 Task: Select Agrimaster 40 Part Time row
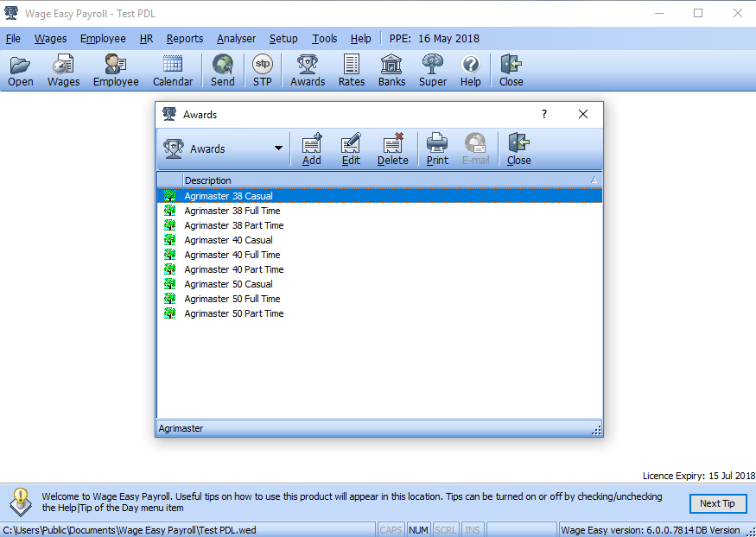click(379, 269)
